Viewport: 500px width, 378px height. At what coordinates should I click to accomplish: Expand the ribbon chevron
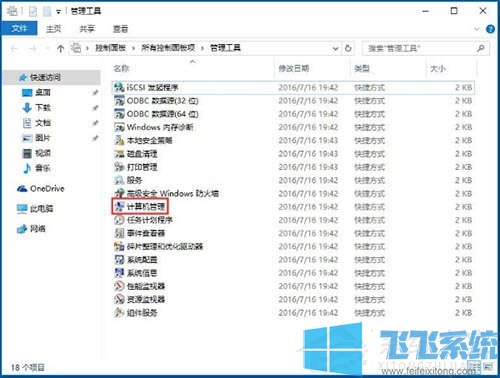point(477,29)
